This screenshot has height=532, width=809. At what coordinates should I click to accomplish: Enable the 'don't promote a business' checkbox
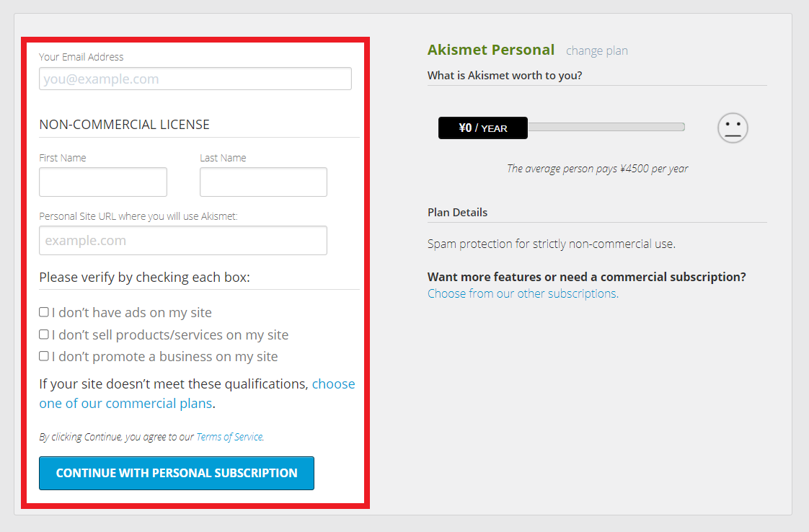[44, 356]
